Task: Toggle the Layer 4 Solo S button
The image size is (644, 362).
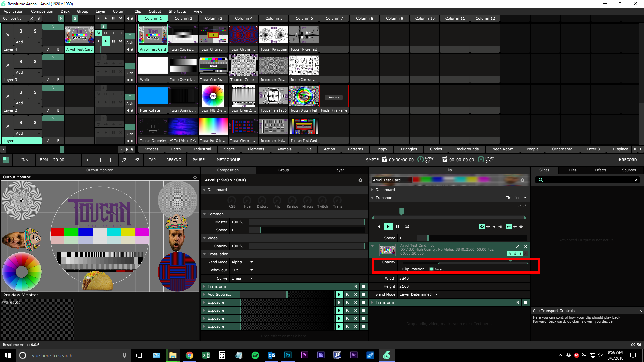Action: (35, 31)
